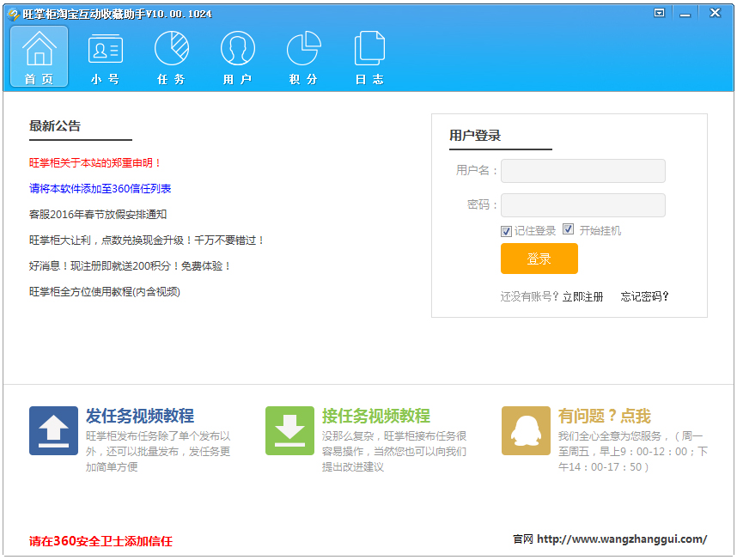
Task: Click the QQ penguin support icon
Action: (526, 430)
